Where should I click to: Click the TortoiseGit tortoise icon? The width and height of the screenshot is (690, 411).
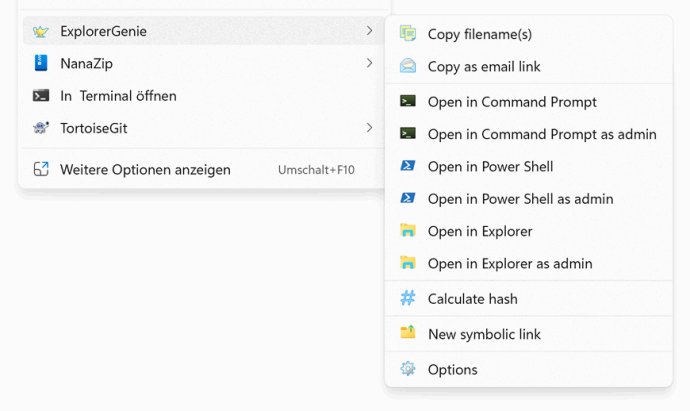[41, 128]
